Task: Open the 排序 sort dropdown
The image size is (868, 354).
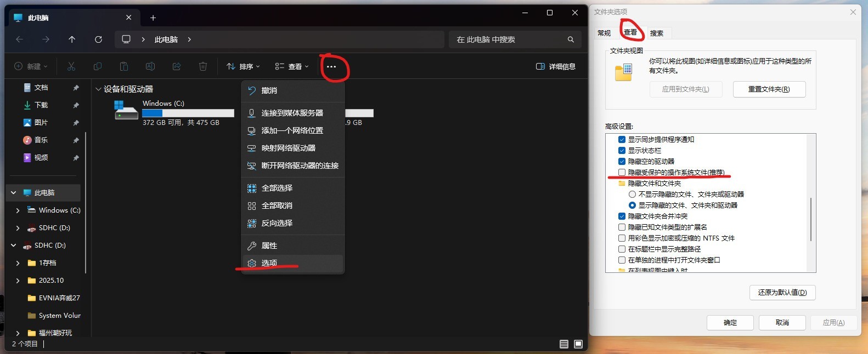Action: click(x=243, y=66)
